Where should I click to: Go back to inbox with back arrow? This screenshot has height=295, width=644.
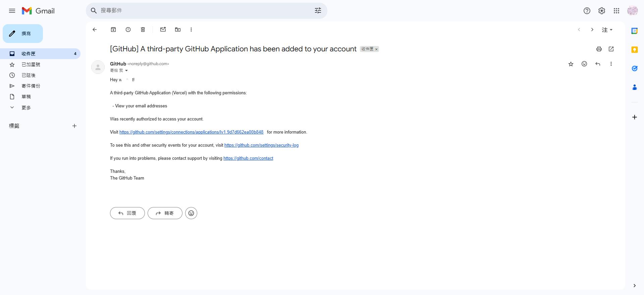coord(95,30)
